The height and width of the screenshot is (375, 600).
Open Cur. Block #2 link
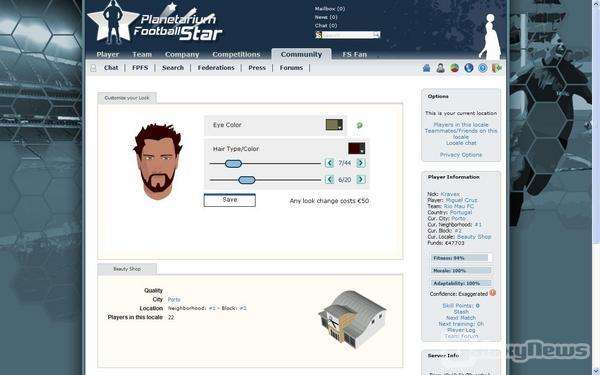[x=458, y=231]
